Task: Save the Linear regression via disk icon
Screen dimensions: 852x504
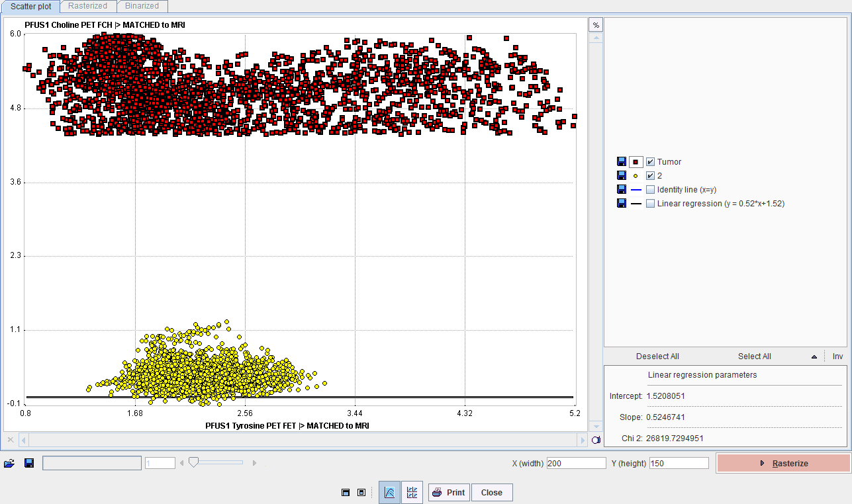Action: click(x=622, y=203)
